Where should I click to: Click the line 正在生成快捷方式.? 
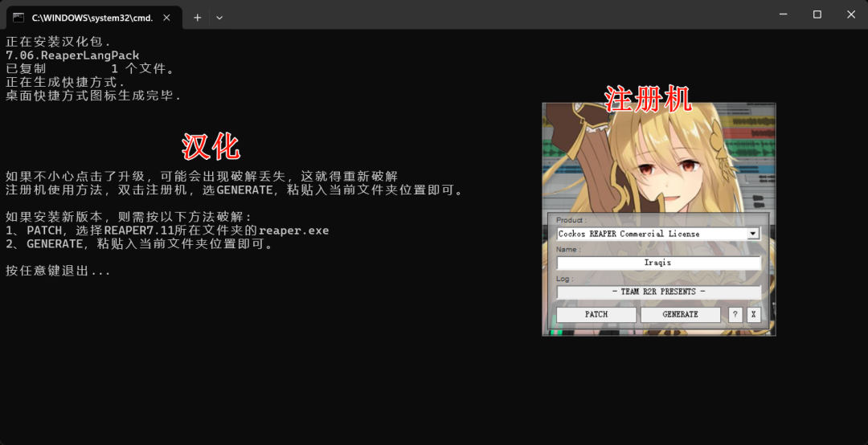pyautogui.click(x=65, y=83)
